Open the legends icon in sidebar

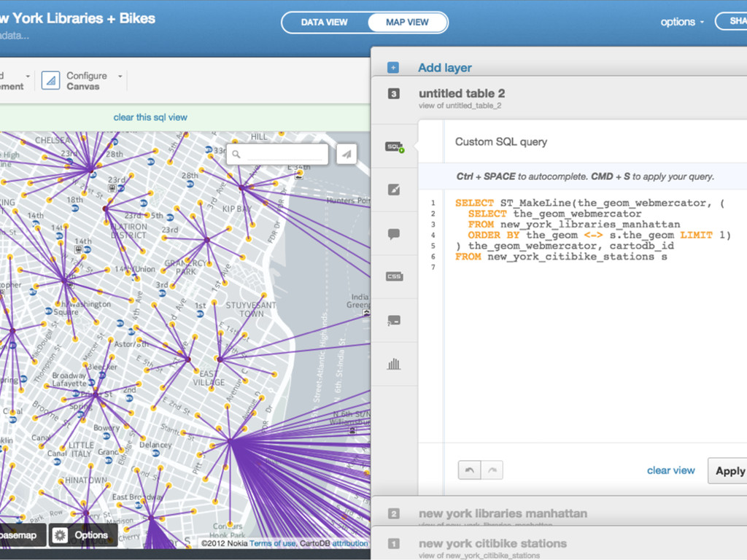(394, 320)
